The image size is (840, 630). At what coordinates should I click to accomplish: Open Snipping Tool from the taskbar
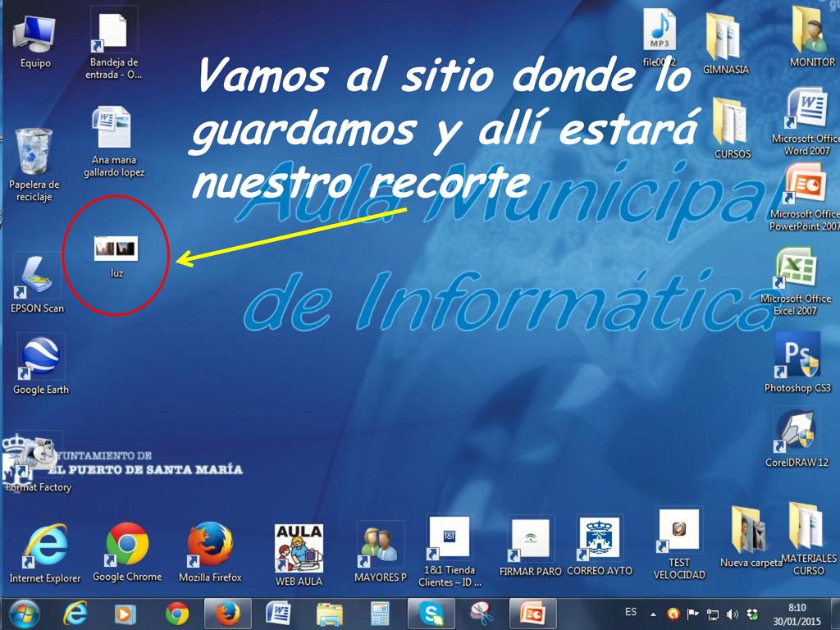(482, 614)
